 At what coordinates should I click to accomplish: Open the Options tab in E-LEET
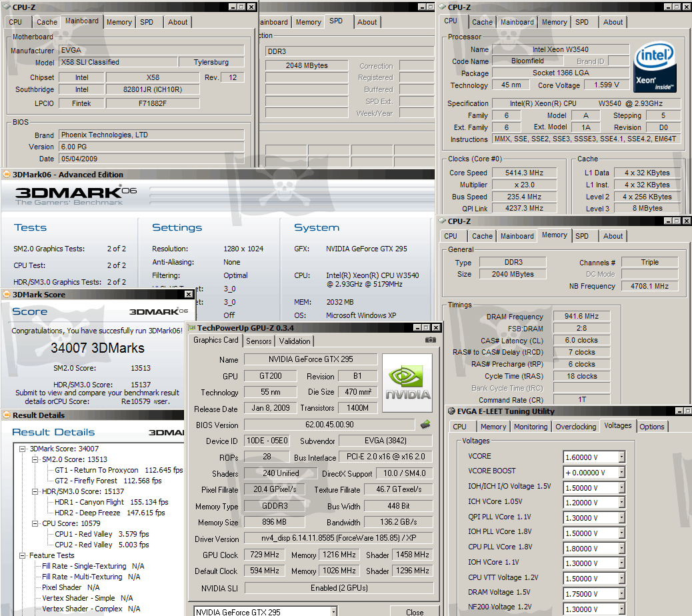652,427
